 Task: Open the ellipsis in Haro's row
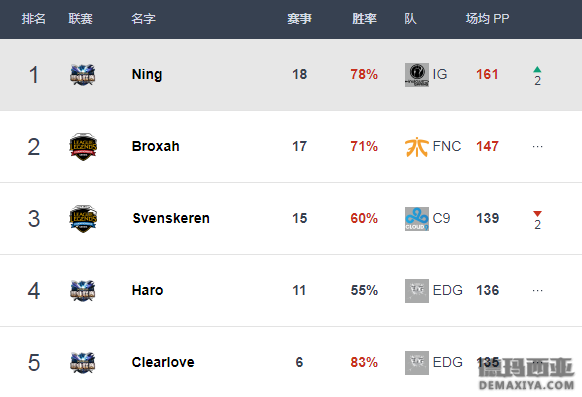click(537, 291)
